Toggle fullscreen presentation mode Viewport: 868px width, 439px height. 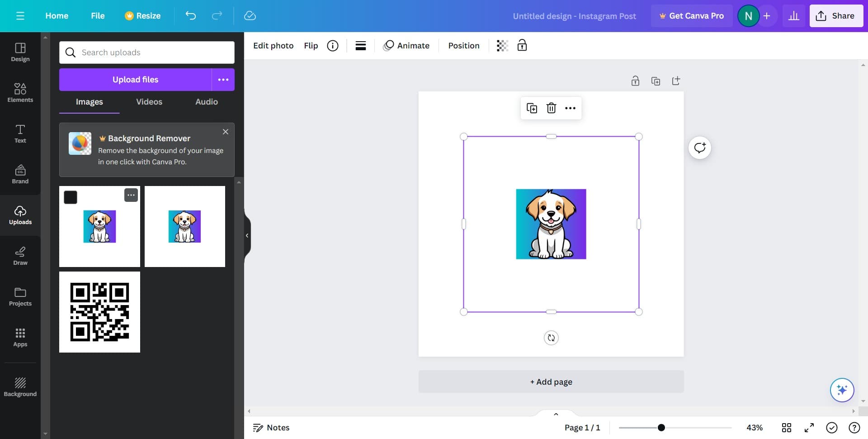(x=809, y=428)
